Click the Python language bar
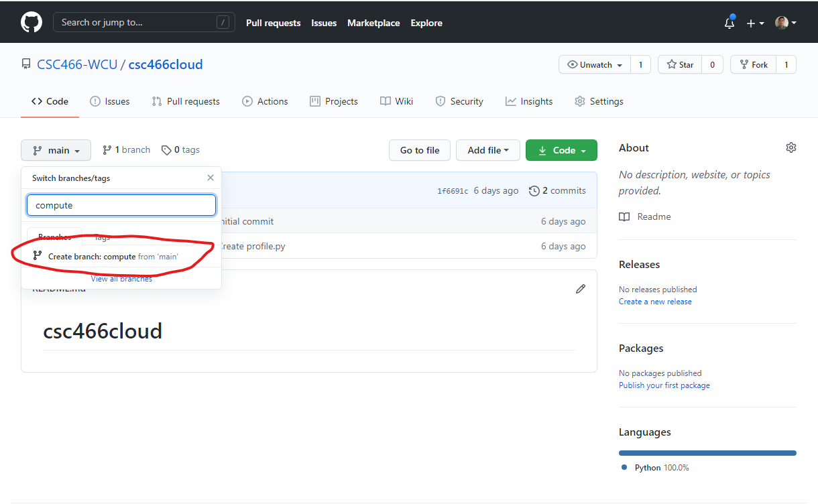Viewport: 818px width, 504px height. (707, 453)
